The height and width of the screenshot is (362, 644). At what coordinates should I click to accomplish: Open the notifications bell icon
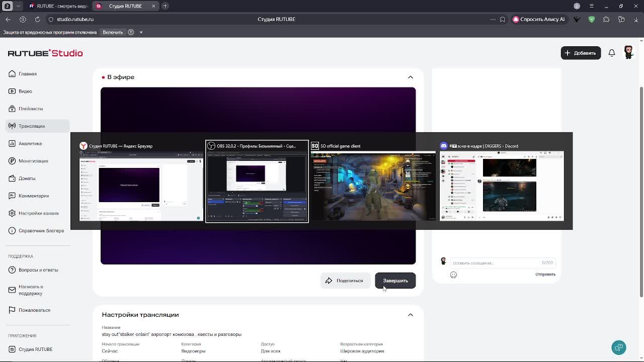pyautogui.click(x=612, y=53)
